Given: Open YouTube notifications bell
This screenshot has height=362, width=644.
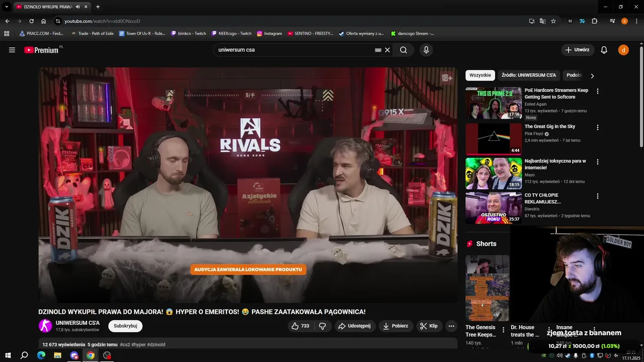Looking at the screenshot, I should [x=604, y=50].
